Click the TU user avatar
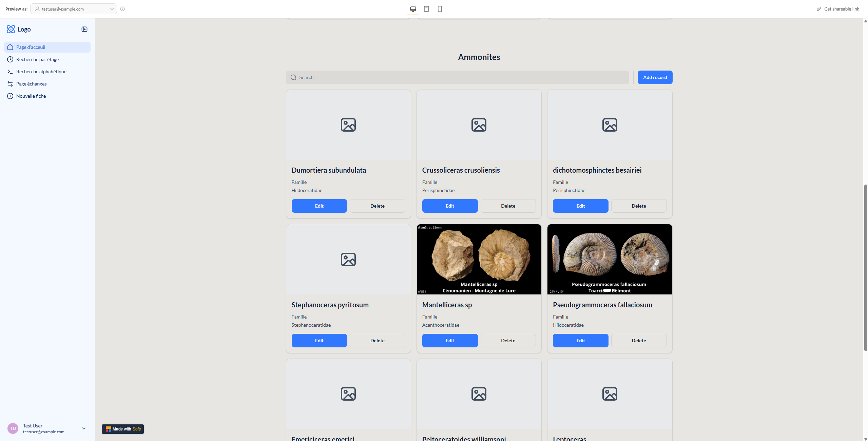868x441 pixels. pos(13,428)
